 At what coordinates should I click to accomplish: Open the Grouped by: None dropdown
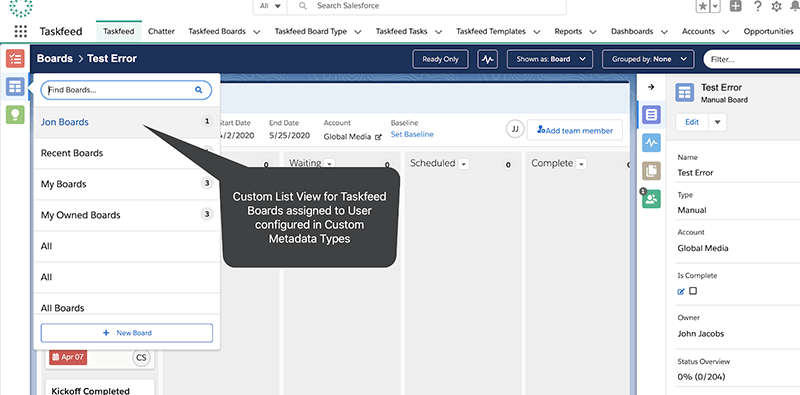click(x=648, y=59)
